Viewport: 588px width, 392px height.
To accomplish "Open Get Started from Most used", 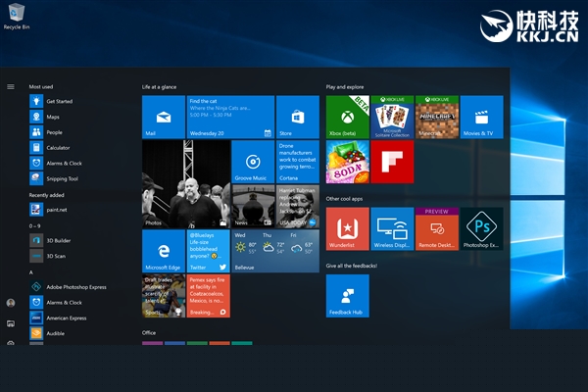I will coord(51,101).
